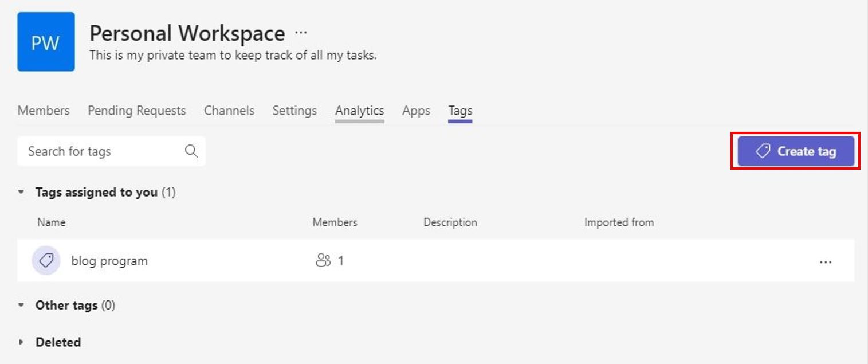Focus the Search for tags field

coord(103,151)
